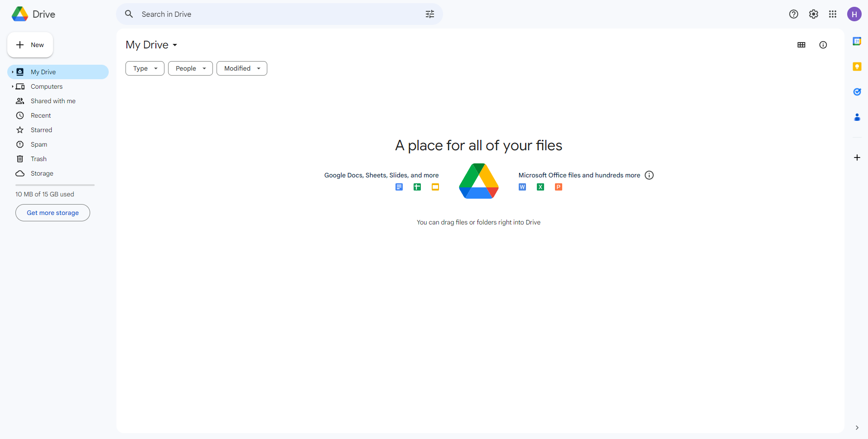Click 'Microsoft Office files and hundreds more'
Screen dimensions: 868x439
coord(579,175)
